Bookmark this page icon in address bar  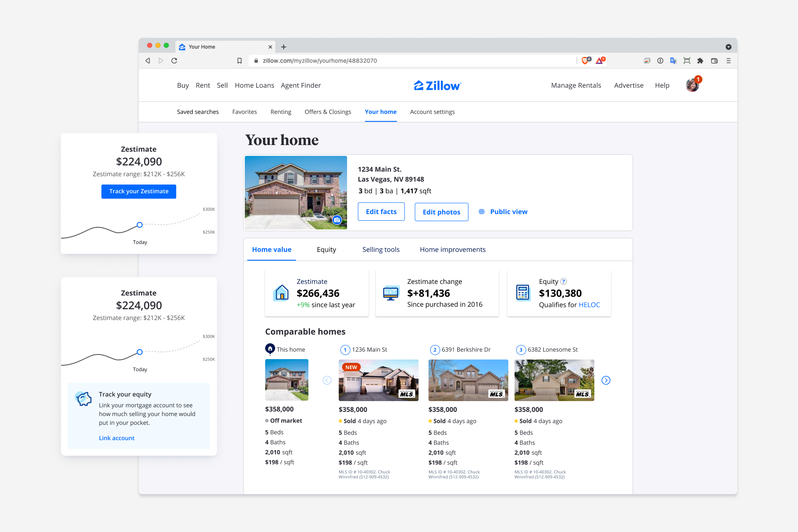pos(239,61)
